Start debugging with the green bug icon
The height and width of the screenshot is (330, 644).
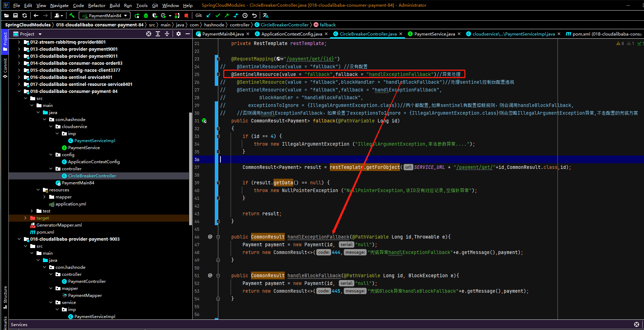[x=146, y=15]
